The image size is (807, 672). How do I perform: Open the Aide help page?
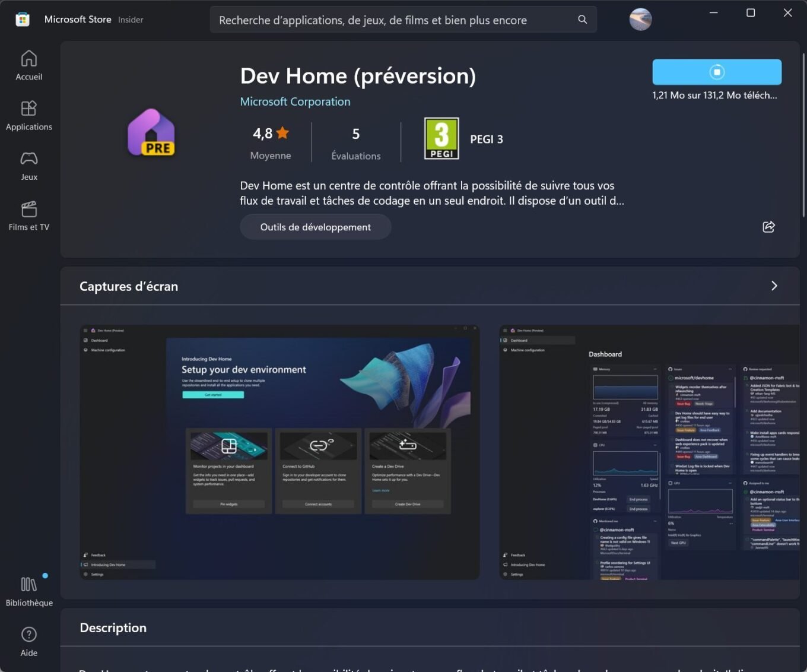28,642
